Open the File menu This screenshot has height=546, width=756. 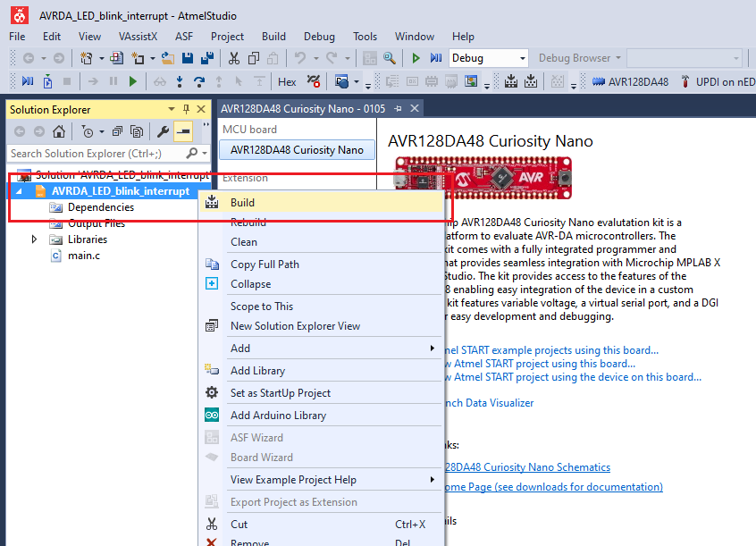click(17, 37)
